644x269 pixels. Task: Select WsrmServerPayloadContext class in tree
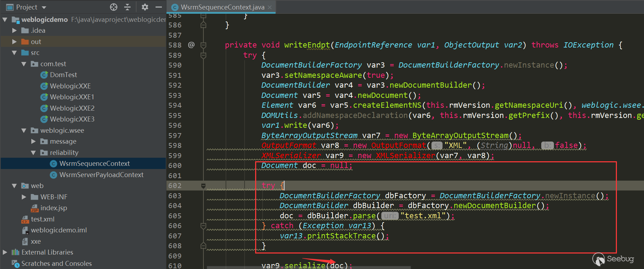101,175
